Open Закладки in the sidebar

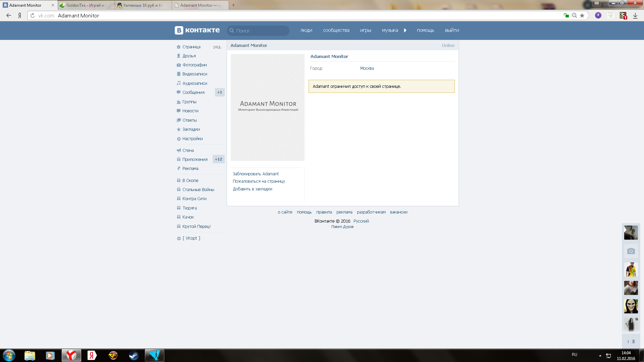191,129
